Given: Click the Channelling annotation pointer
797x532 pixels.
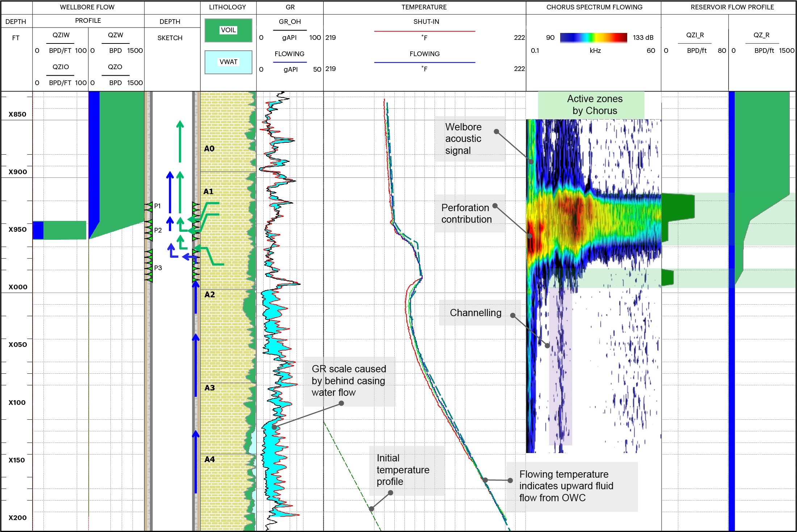Looking at the screenshot, I should coord(513,315).
